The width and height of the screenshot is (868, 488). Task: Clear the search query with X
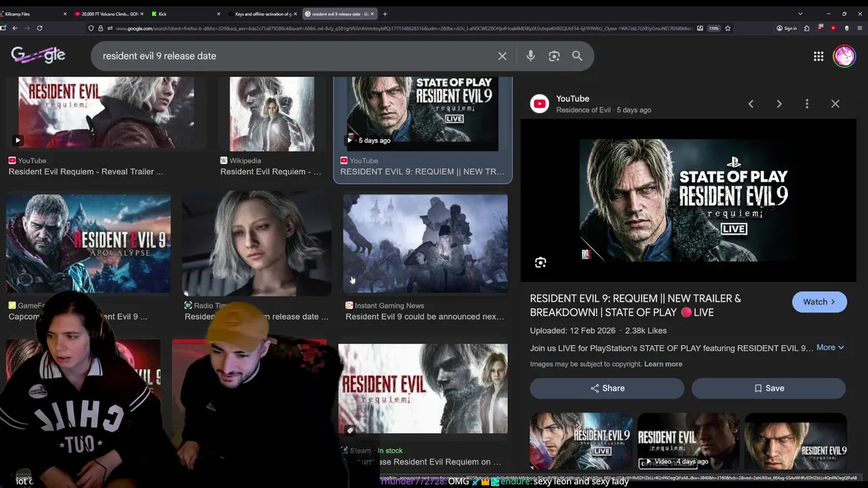(x=502, y=56)
